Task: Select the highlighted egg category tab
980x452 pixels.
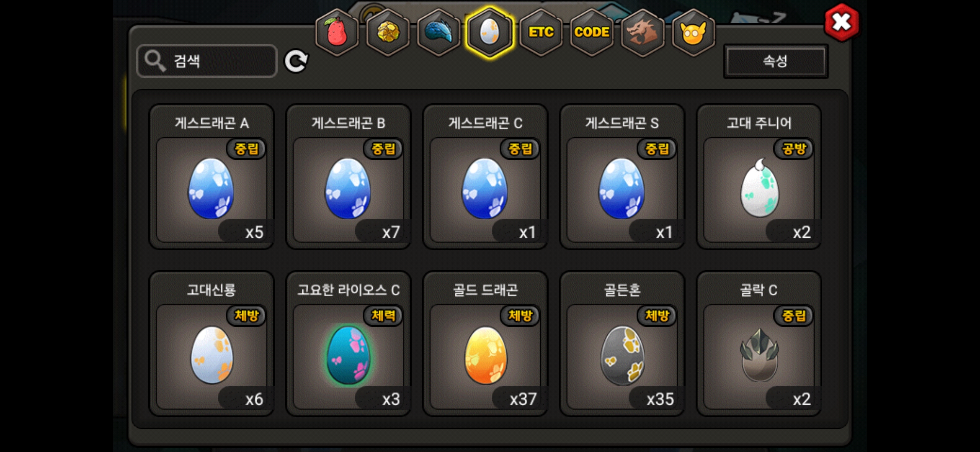Action: point(490,32)
